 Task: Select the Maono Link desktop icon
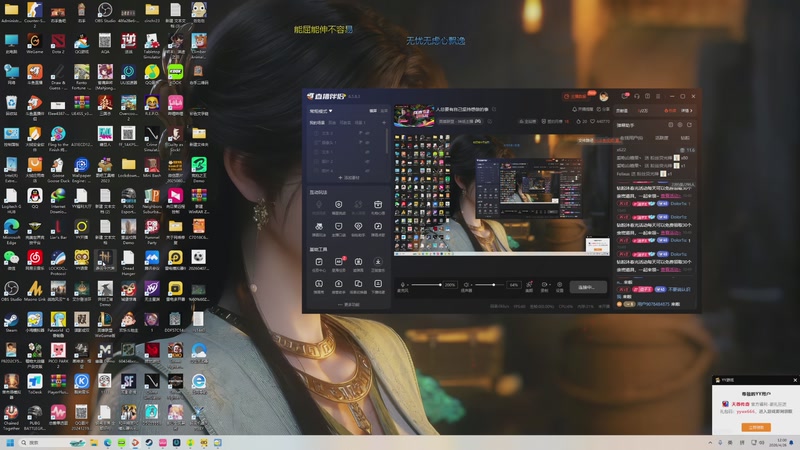pyautogui.click(x=34, y=291)
